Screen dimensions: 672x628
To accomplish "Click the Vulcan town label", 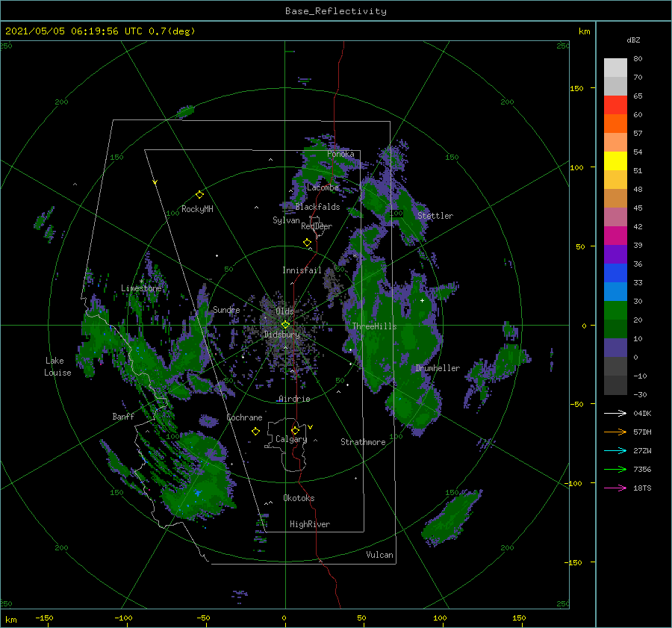I will pyautogui.click(x=380, y=555).
